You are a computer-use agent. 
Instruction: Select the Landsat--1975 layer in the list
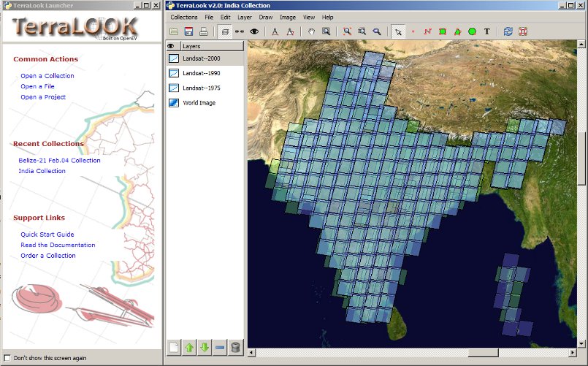(x=202, y=88)
